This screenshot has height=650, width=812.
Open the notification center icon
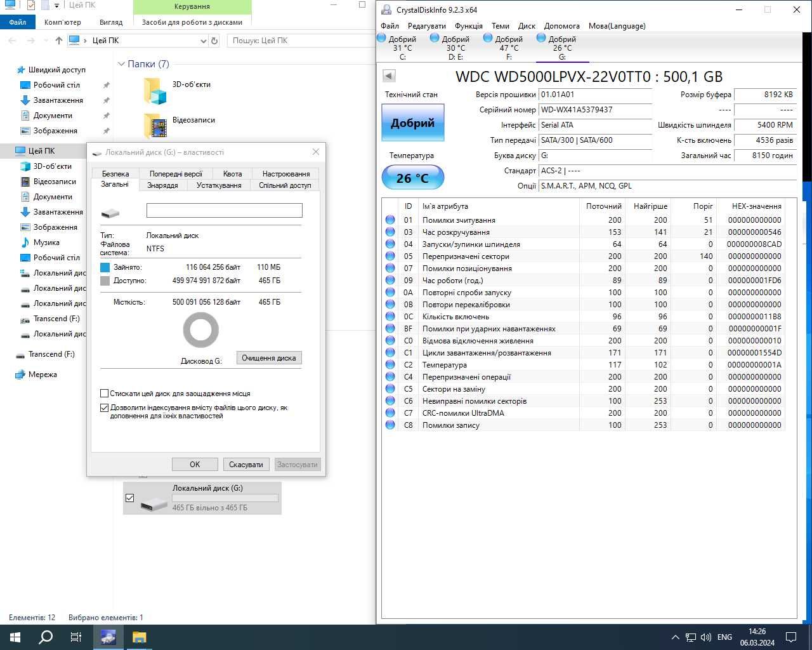tap(791, 637)
